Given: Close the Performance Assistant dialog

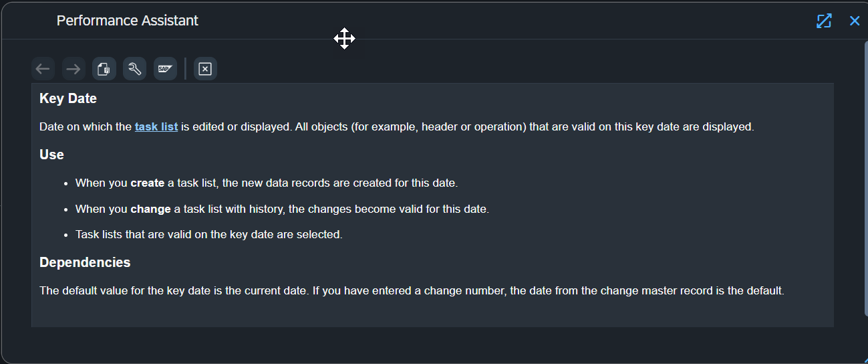Looking at the screenshot, I should coord(855,21).
